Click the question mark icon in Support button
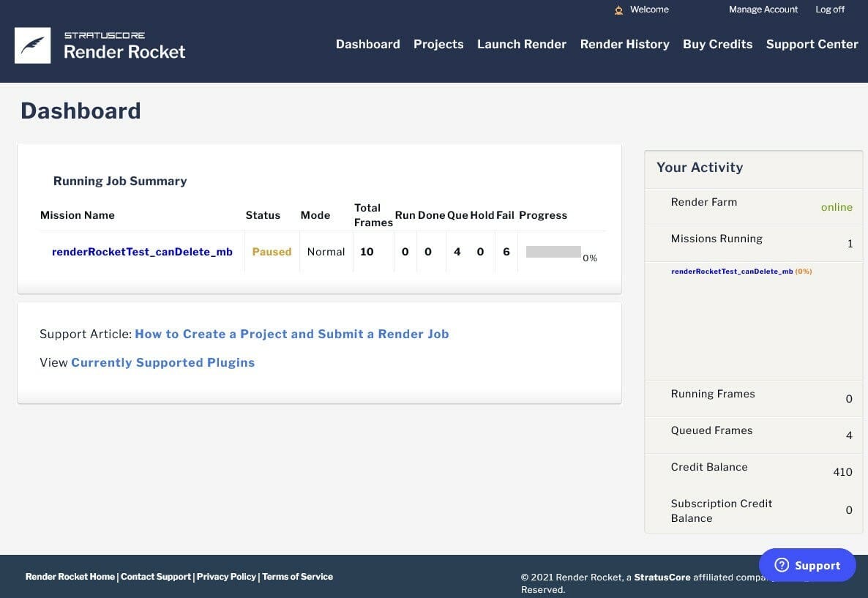The height and width of the screenshot is (598, 868). tap(782, 565)
